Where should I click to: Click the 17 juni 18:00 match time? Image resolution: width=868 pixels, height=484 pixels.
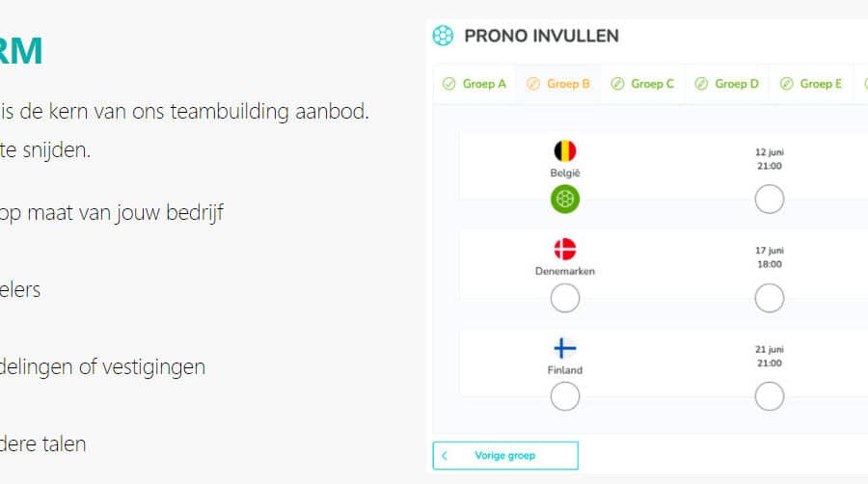[x=769, y=257]
